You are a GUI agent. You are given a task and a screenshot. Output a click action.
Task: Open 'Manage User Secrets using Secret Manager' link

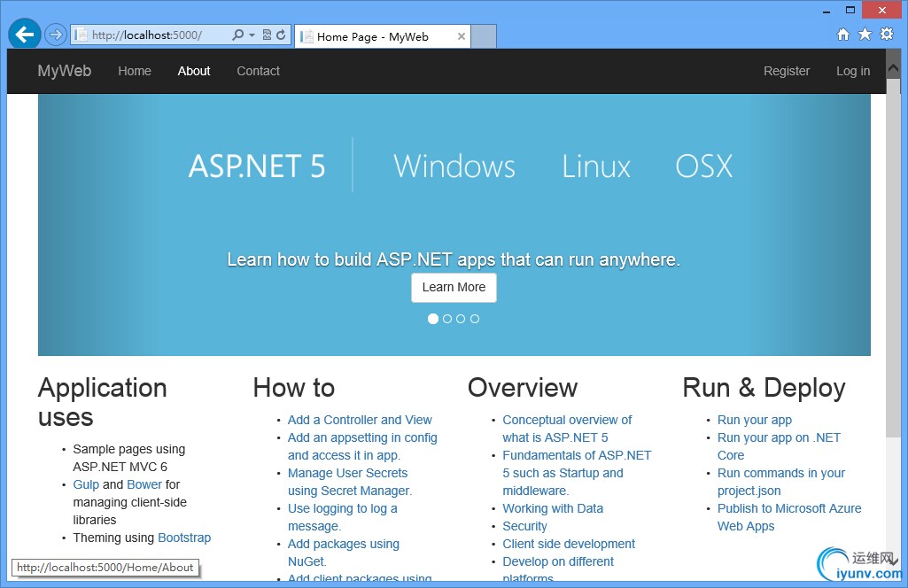click(350, 482)
